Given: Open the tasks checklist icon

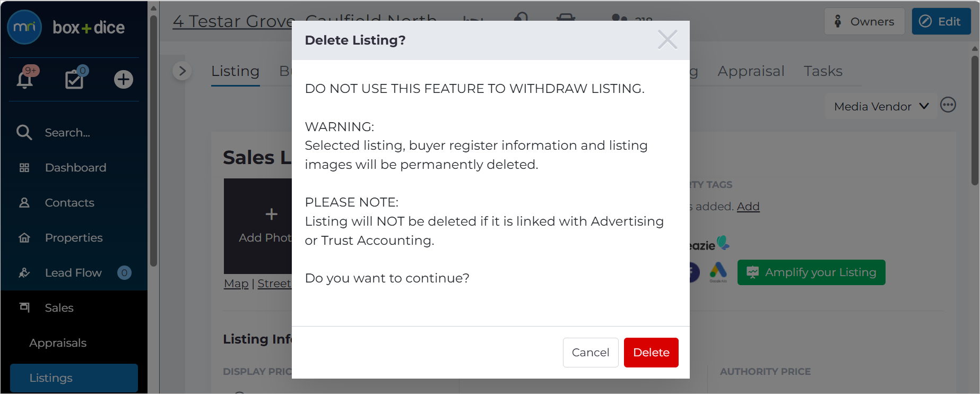Looking at the screenshot, I should (75, 79).
